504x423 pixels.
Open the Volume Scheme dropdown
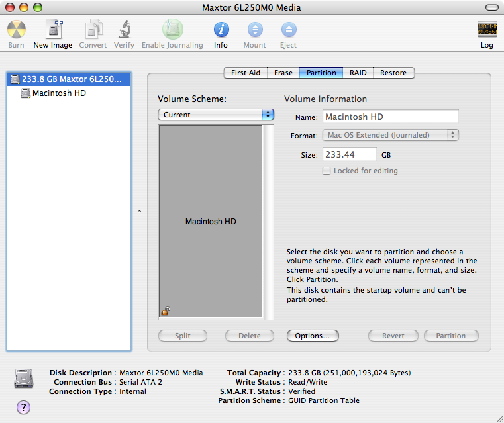coord(216,115)
